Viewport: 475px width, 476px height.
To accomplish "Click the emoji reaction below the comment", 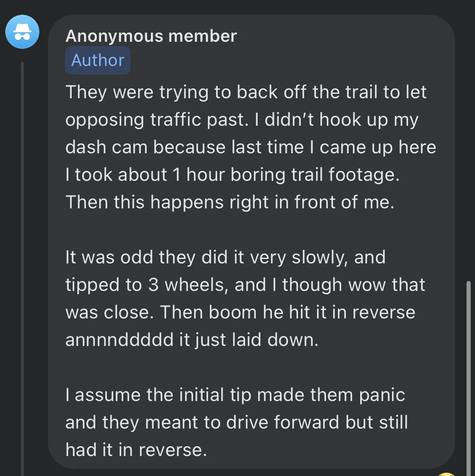I will [x=446, y=473].
